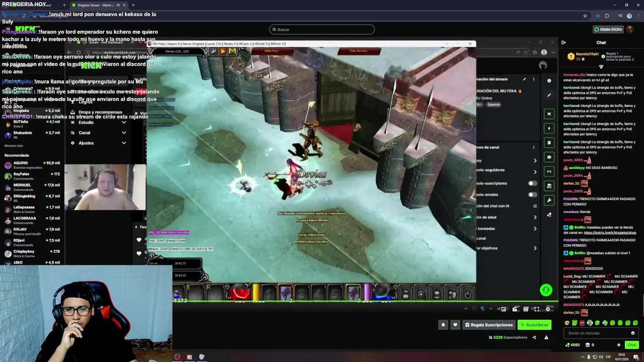Click the Mostrar más link in sidebar
The image size is (644, 362).
(x=14, y=146)
